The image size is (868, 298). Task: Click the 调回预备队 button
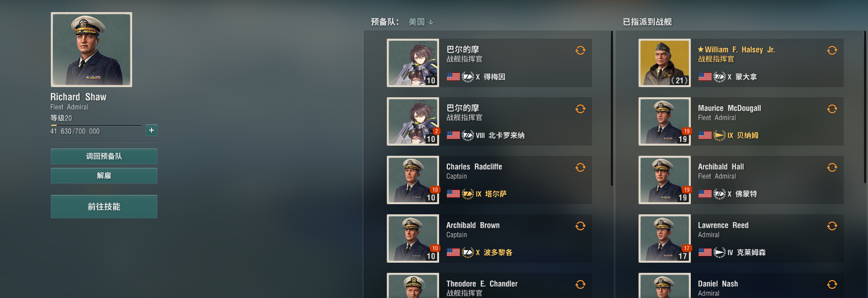coord(104,156)
